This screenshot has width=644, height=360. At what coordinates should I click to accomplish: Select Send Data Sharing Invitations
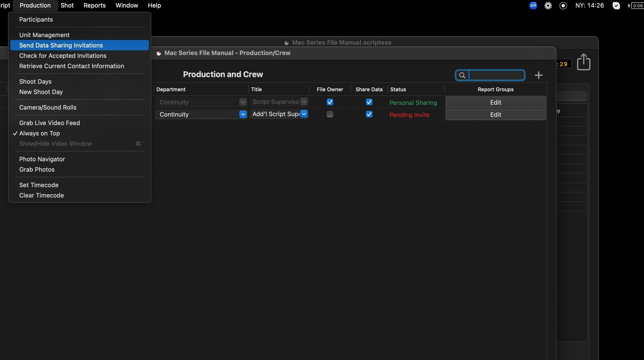61,45
